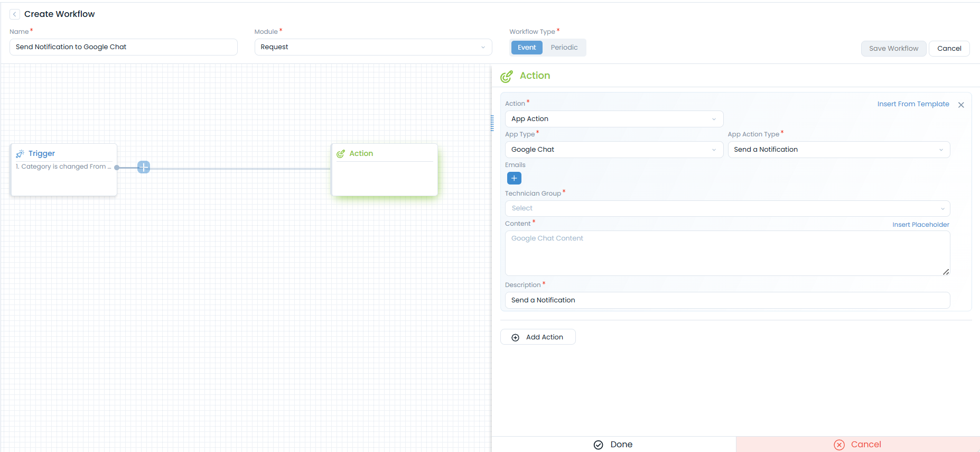
Task: Click the Action node icon on canvas
Action: (341, 154)
